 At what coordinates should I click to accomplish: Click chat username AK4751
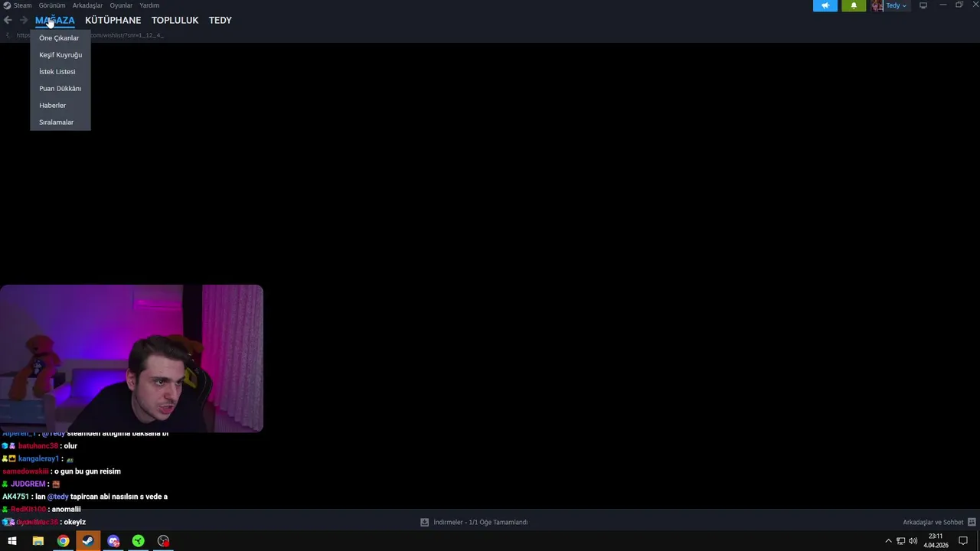pos(15,497)
